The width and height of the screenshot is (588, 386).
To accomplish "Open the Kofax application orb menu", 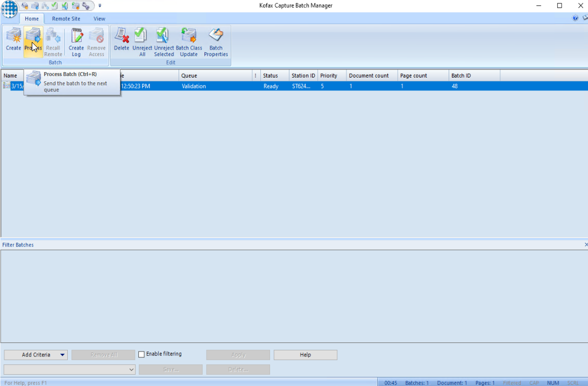I will pos(9,8).
